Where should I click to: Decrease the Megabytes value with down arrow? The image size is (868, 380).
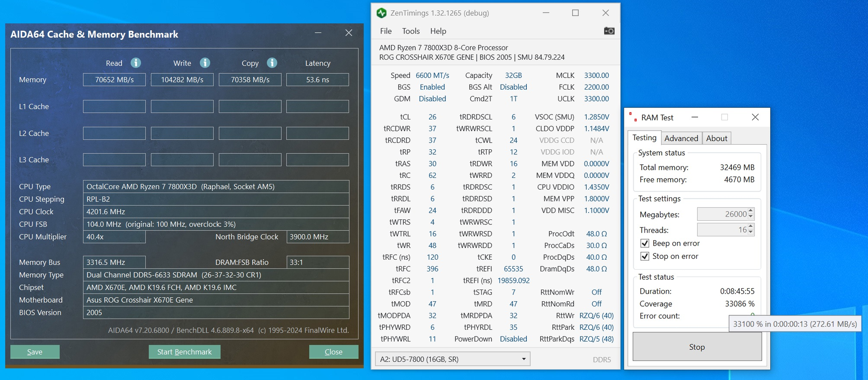751,217
